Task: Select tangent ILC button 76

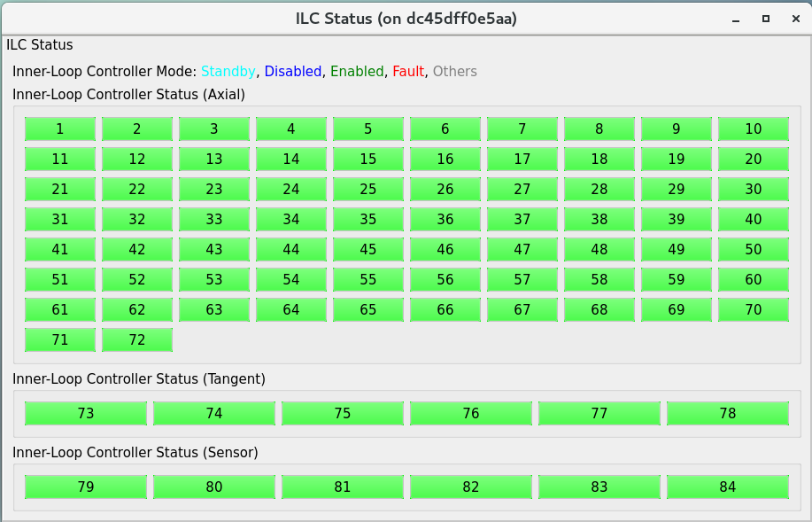Action: 471,414
